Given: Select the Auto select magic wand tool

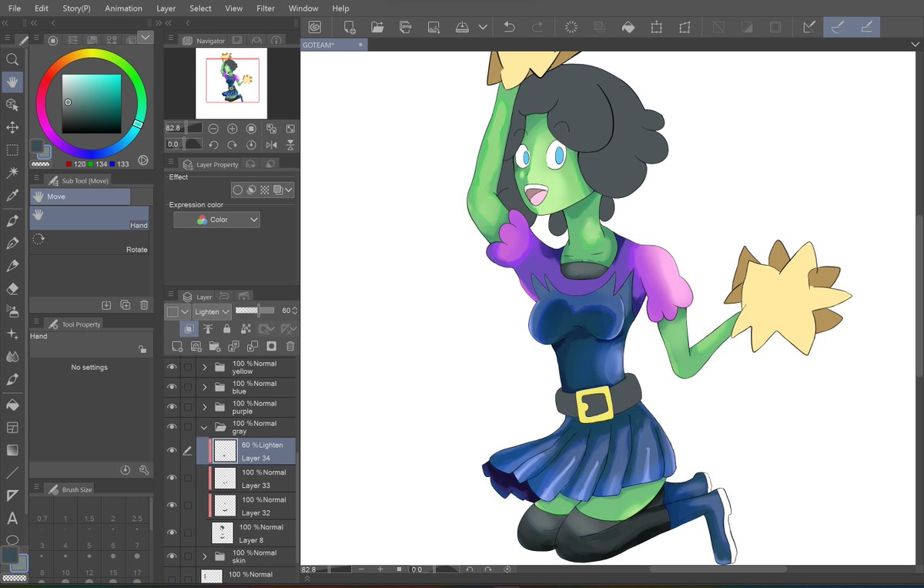Looking at the screenshot, I should click(x=12, y=173).
